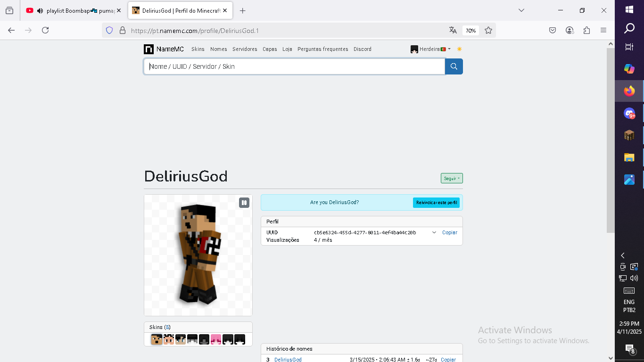This screenshot has height=362, width=644.
Task: Open the Capas menu item
Action: click(270, 49)
